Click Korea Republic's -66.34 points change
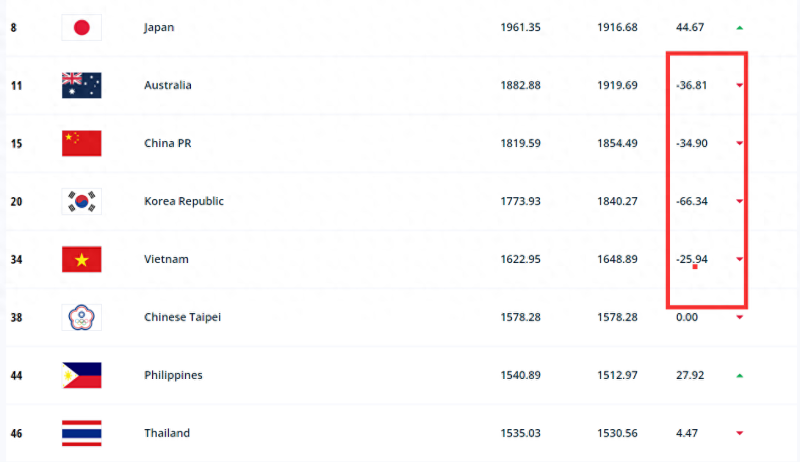The image size is (800, 462). pyautogui.click(x=691, y=201)
